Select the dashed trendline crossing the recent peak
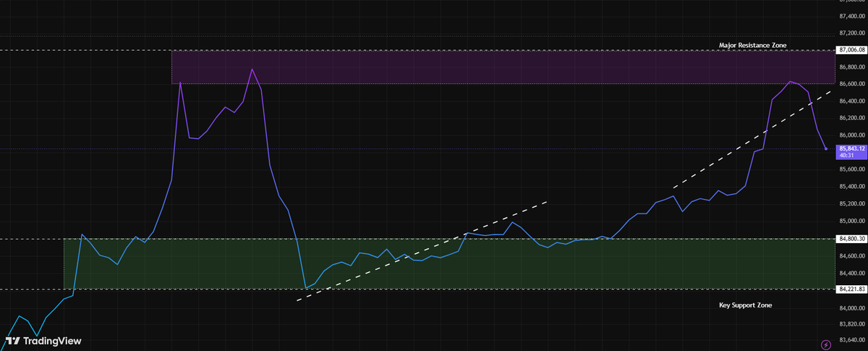 (x=752, y=140)
